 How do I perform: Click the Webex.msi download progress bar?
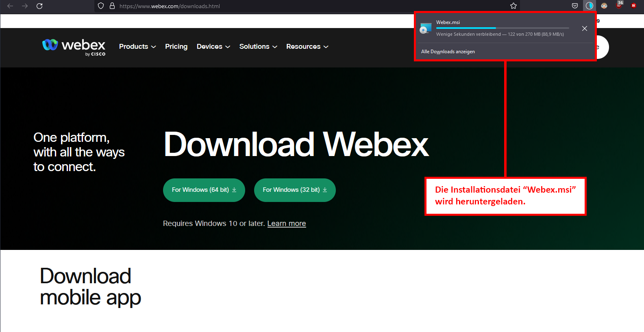(x=503, y=28)
